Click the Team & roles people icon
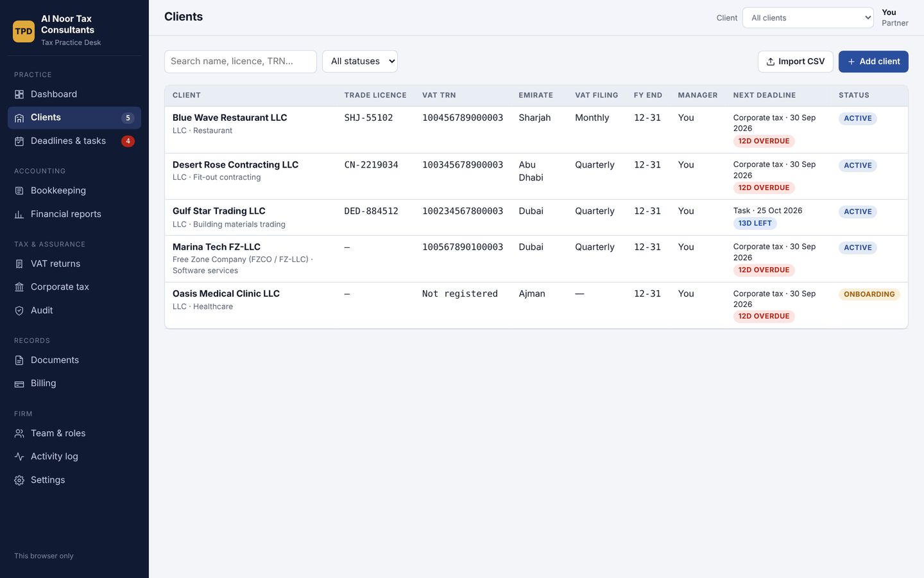Image resolution: width=924 pixels, height=578 pixels. [x=19, y=433]
